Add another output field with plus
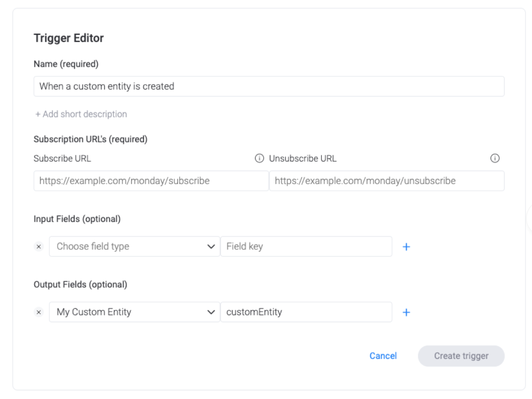Image resolution: width=532 pixels, height=399 pixels. point(406,312)
